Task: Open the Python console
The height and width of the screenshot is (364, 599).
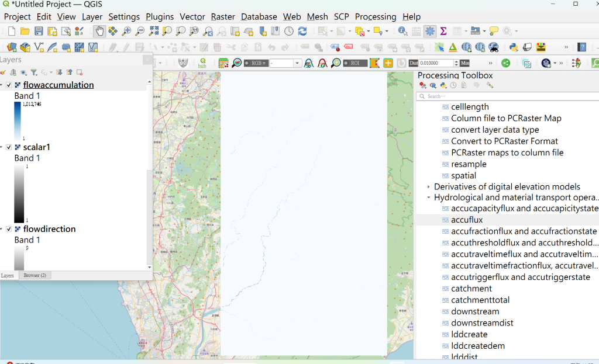Action: pos(513,47)
